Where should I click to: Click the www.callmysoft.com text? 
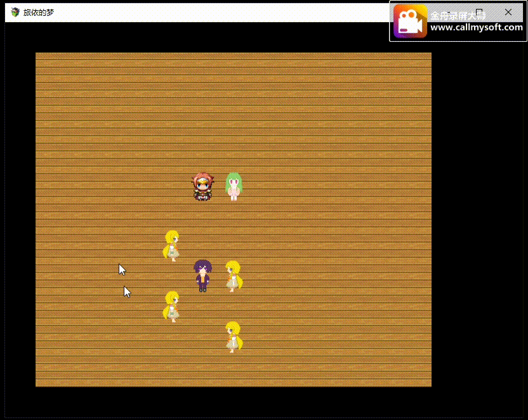click(x=477, y=27)
